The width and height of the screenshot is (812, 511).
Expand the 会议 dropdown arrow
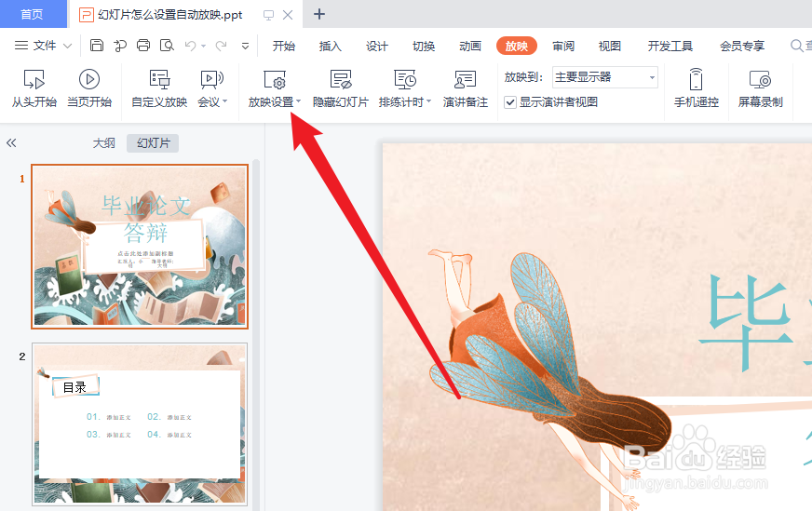tap(224, 102)
